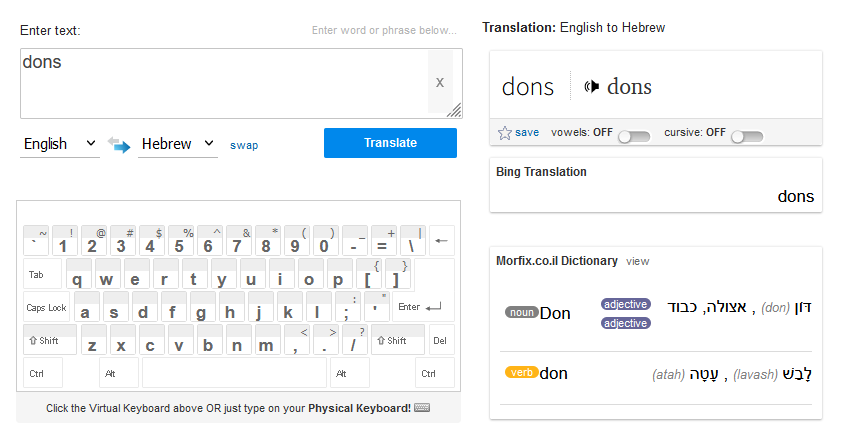Open the Hebrew target language dropdown
845x433 pixels.
178,145
